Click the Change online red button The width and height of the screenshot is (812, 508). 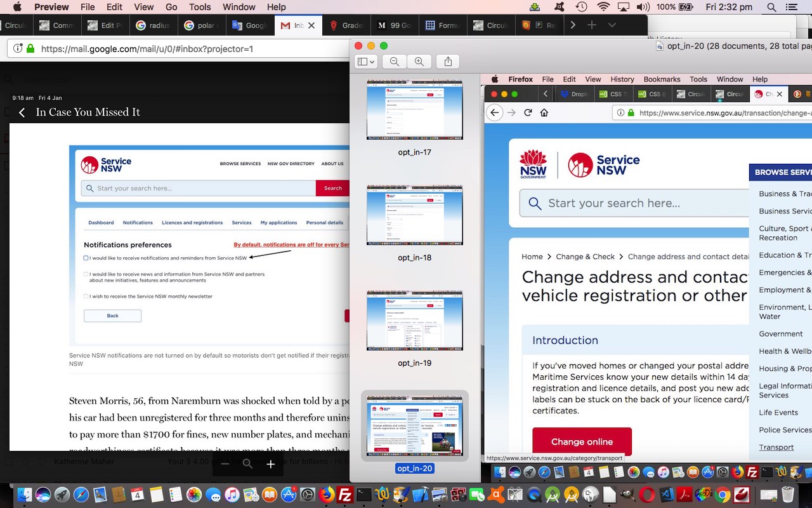click(582, 442)
